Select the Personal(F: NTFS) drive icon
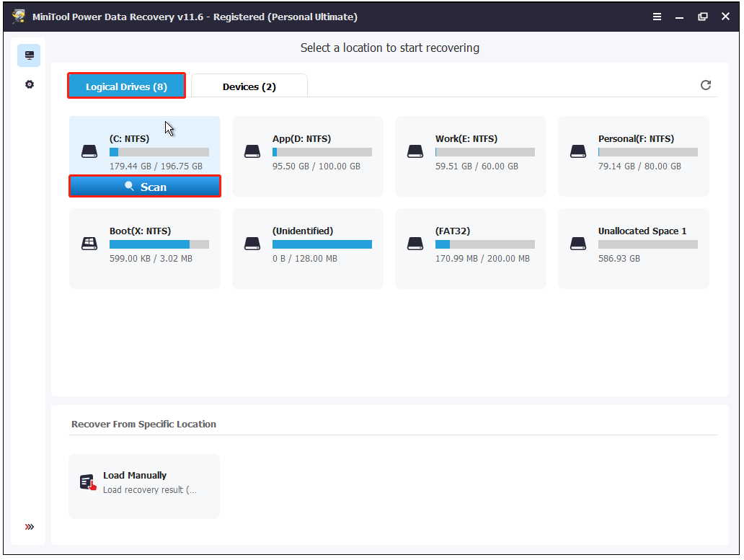Viewport: 744px width, 560px height. click(x=578, y=152)
